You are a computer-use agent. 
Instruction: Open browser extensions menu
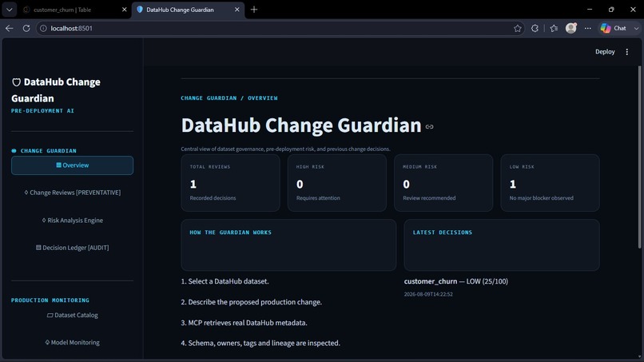click(x=535, y=28)
